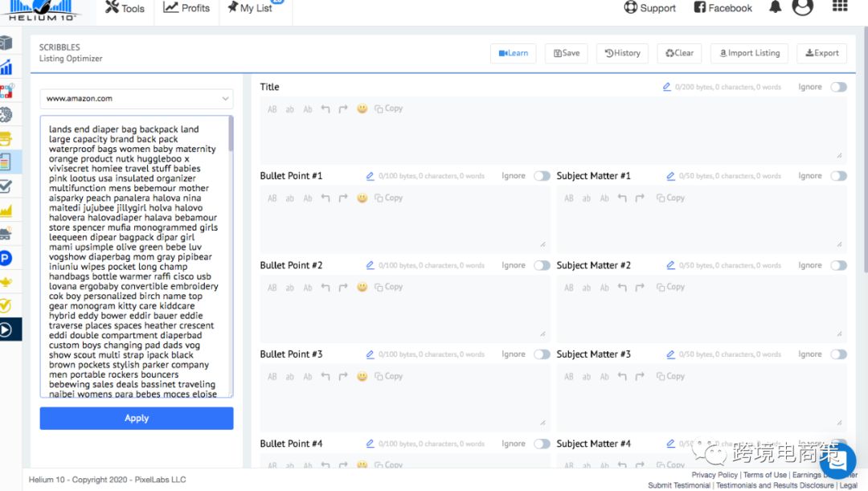Image resolution: width=868 pixels, height=491 pixels.
Task: Open the blue P tool in sidebar
Action: 6,258
